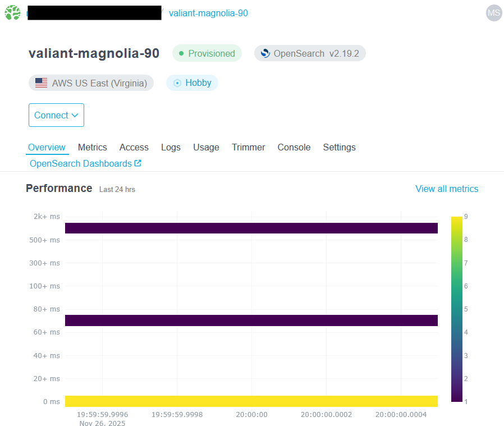Viewport: 504px width, 426px height.
Task: Click the US flag icon on the region badge
Action: click(x=40, y=83)
